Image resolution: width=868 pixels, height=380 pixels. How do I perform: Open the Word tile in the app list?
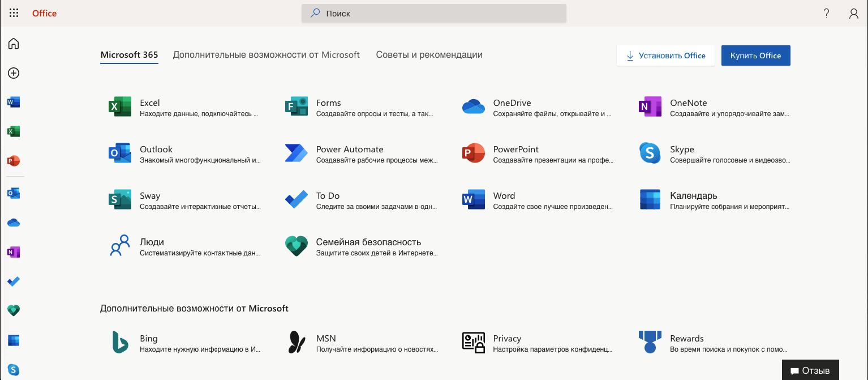coord(538,200)
